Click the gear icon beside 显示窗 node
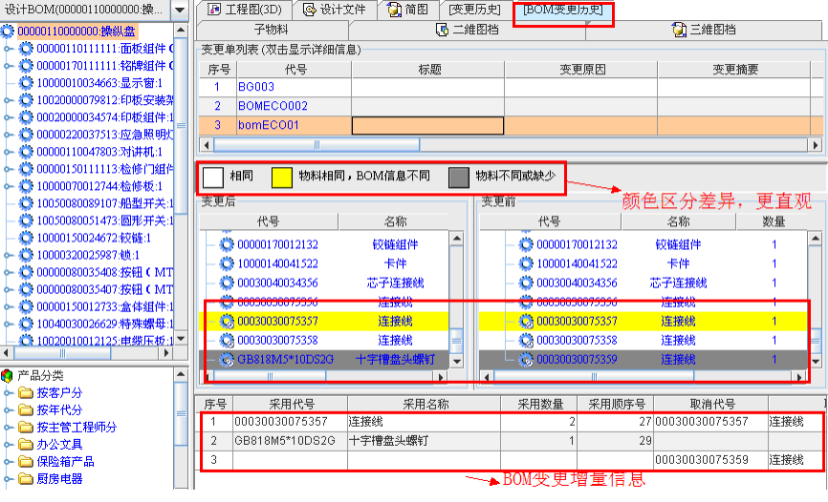828x502 pixels. [27, 83]
